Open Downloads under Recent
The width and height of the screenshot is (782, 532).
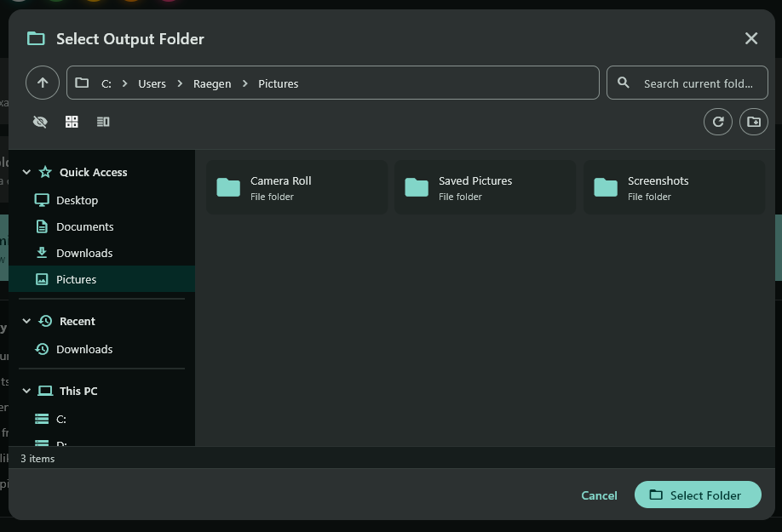tap(101, 349)
